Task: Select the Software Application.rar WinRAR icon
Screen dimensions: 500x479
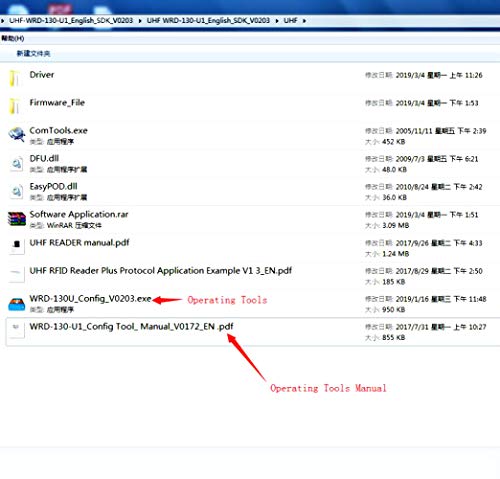Action: (x=17, y=219)
